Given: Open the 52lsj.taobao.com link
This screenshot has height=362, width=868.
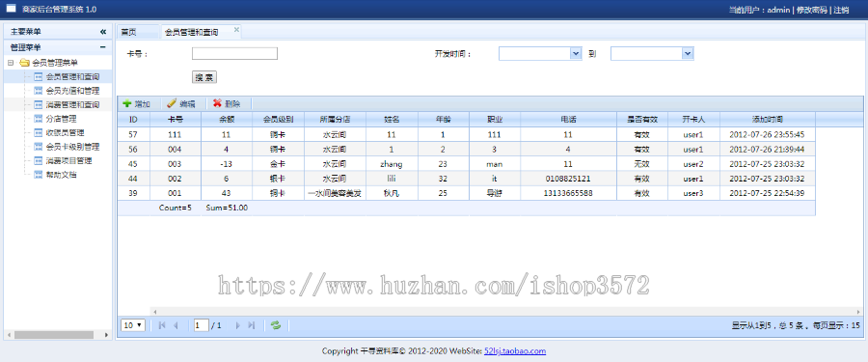Looking at the screenshot, I should coord(515,351).
